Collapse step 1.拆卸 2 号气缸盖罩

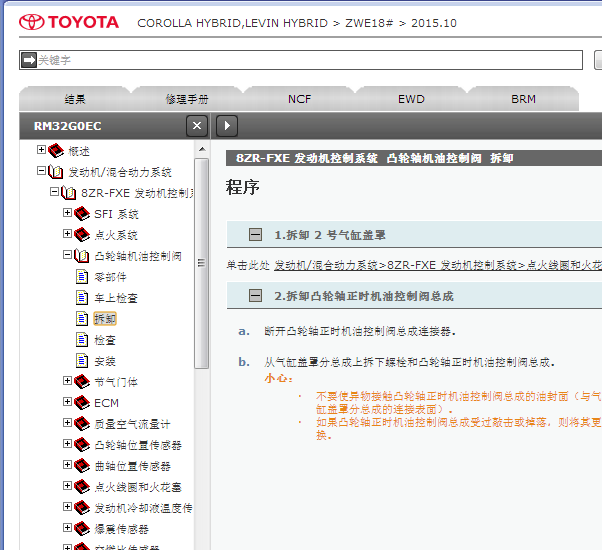255,235
